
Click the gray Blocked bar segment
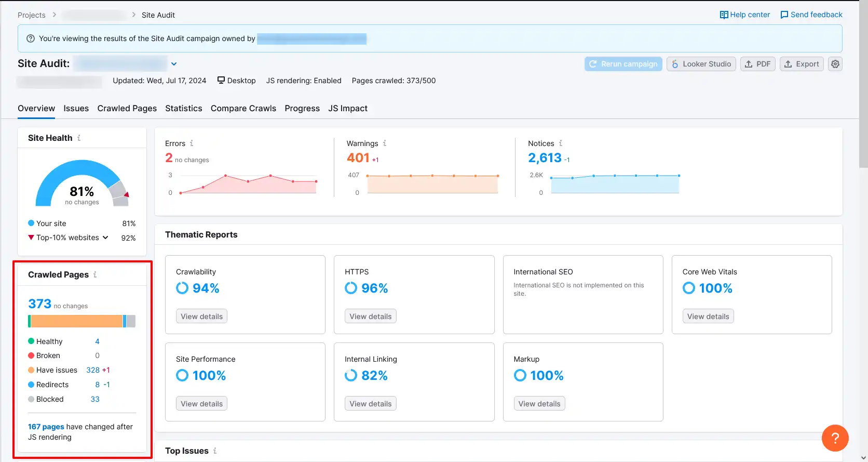tap(131, 321)
